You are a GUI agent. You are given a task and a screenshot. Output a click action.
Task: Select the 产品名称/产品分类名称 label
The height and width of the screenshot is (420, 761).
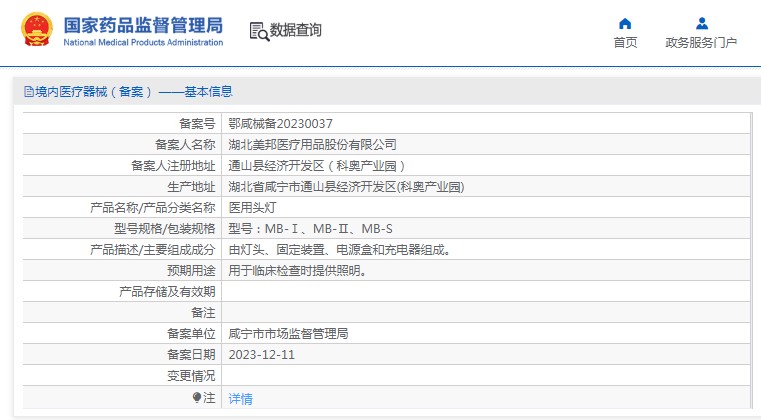tap(153, 207)
